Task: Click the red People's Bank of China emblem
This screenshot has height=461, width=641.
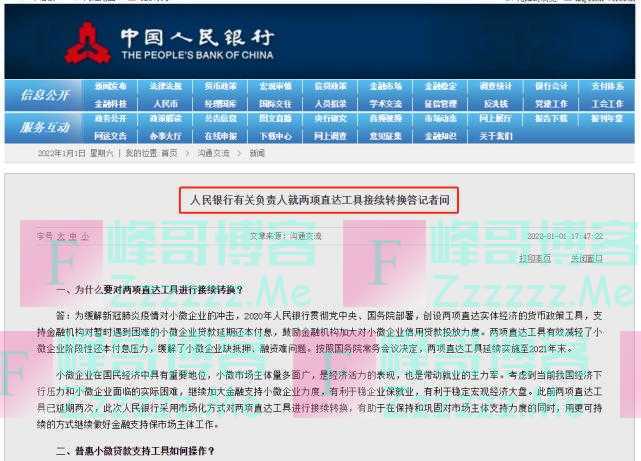Action: [87, 43]
